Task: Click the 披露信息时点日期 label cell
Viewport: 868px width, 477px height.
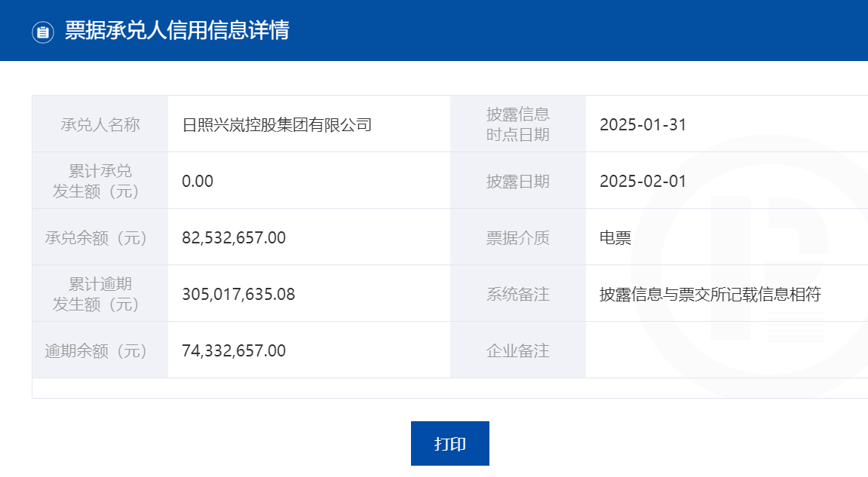Action: [517, 124]
